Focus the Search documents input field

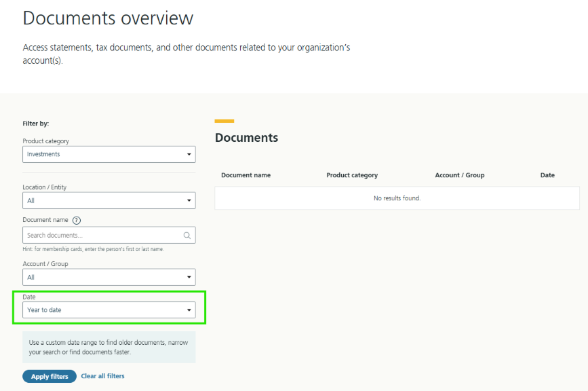click(x=109, y=235)
